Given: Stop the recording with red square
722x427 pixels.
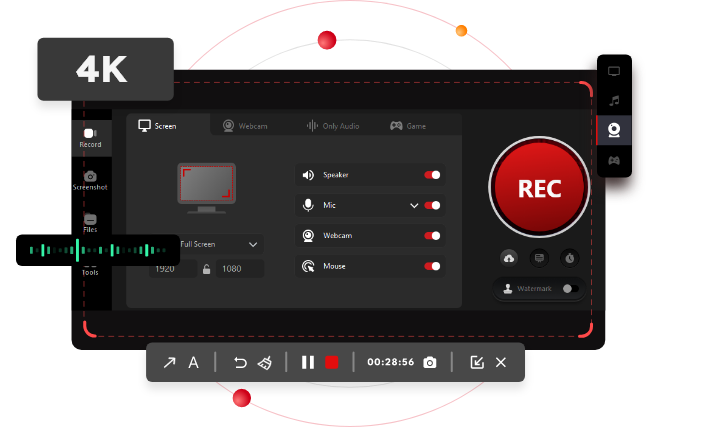Looking at the screenshot, I should 331,362.
